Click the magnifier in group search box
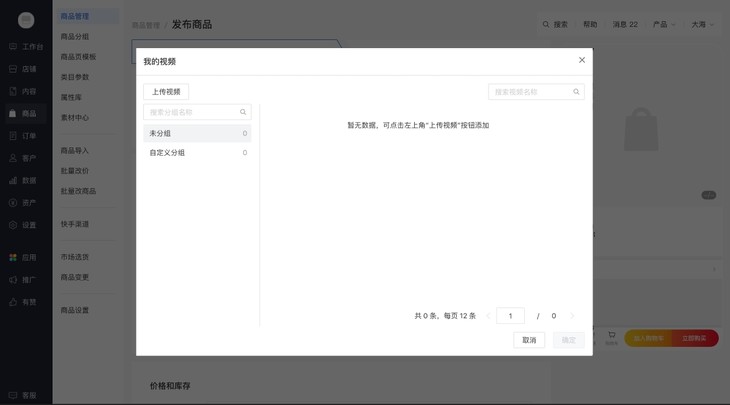The width and height of the screenshot is (730, 405). (x=243, y=112)
